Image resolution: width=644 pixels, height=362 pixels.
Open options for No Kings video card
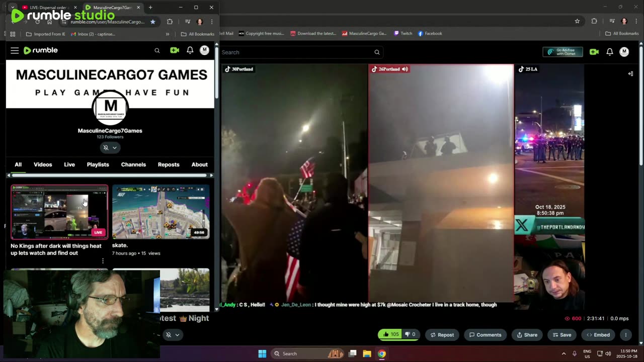coord(103,261)
